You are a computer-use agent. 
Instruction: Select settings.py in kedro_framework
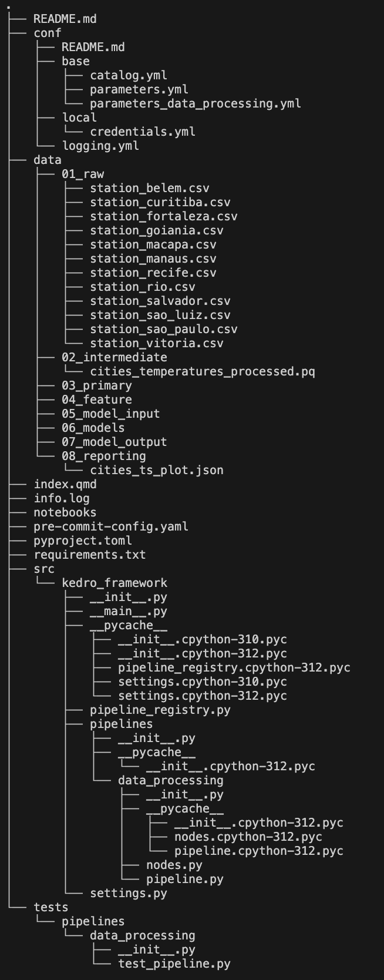[x=129, y=893]
